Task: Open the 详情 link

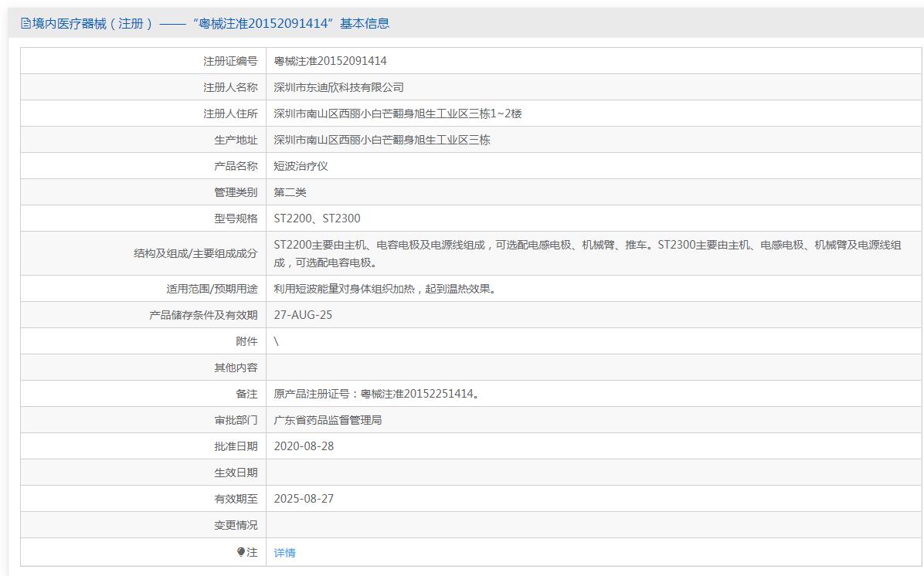Action: pyautogui.click(x=284, y=553)
